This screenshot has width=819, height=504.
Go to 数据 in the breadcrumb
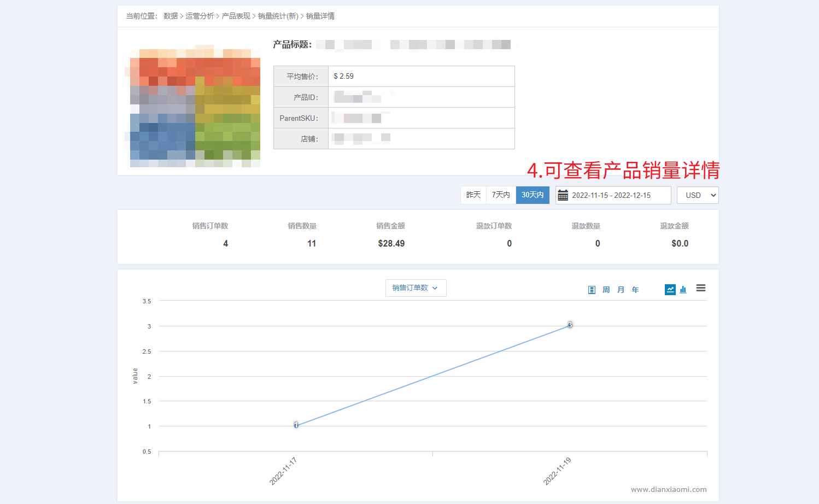pyautogui.click(x=171, y=16)
